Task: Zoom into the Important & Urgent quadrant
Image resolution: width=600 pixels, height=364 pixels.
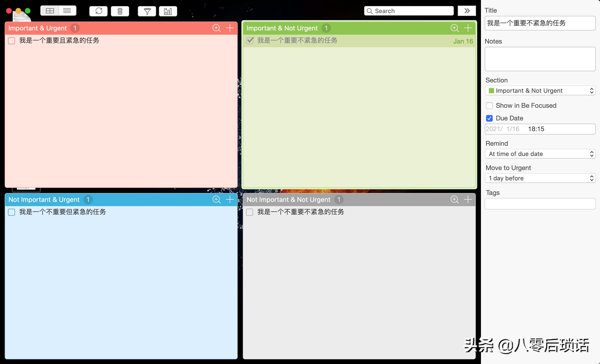Action: coord(216,28)
